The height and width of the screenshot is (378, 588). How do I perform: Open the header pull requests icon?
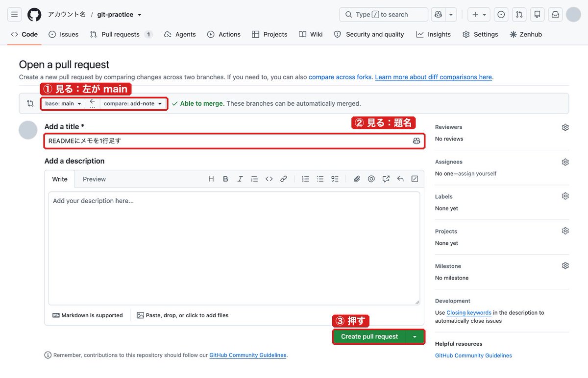(x=519, y=15)
